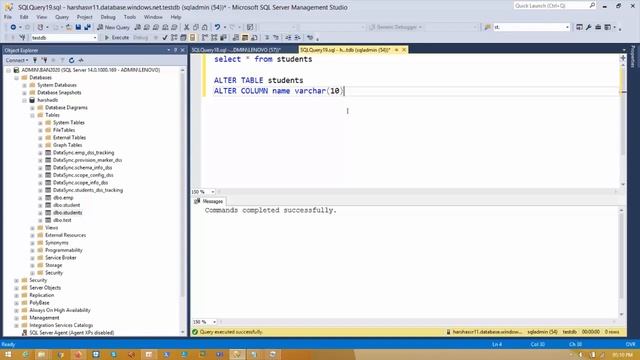
Task: Click the Paste icon in toolbar
Action: pos(204,27)
